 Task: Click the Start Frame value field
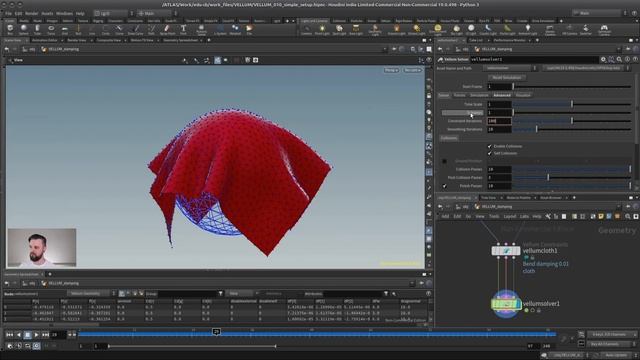[x=499, y=87]
